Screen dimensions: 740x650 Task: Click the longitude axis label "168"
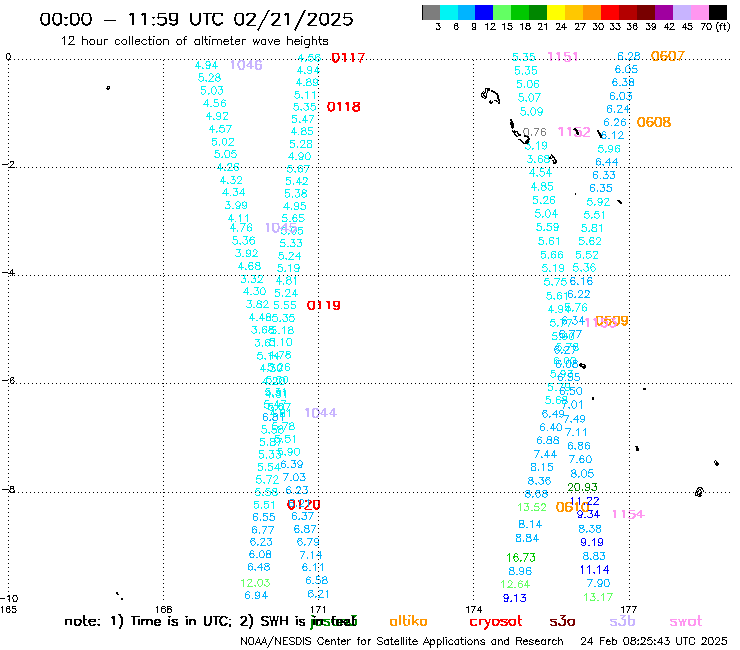(163, 609)
